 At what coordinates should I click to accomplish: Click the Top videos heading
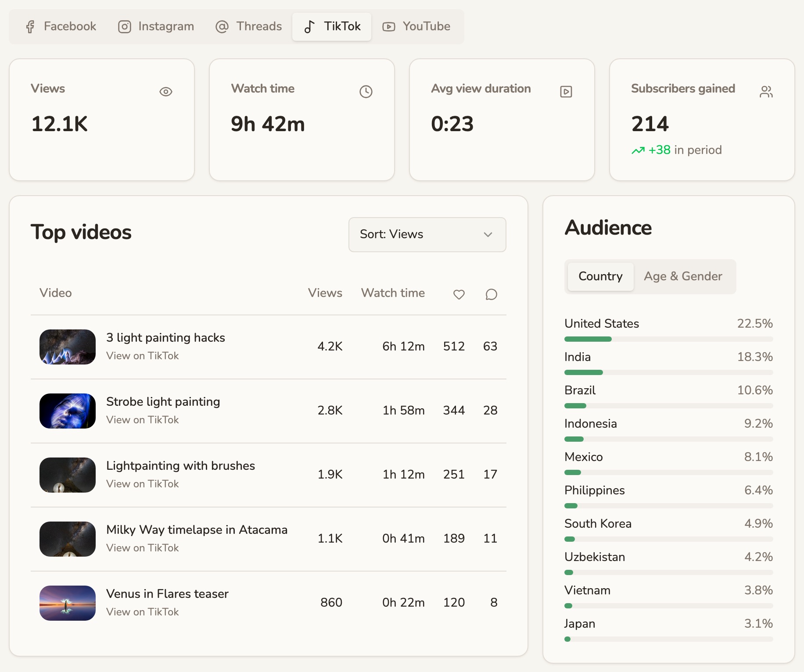coord(81,232)
